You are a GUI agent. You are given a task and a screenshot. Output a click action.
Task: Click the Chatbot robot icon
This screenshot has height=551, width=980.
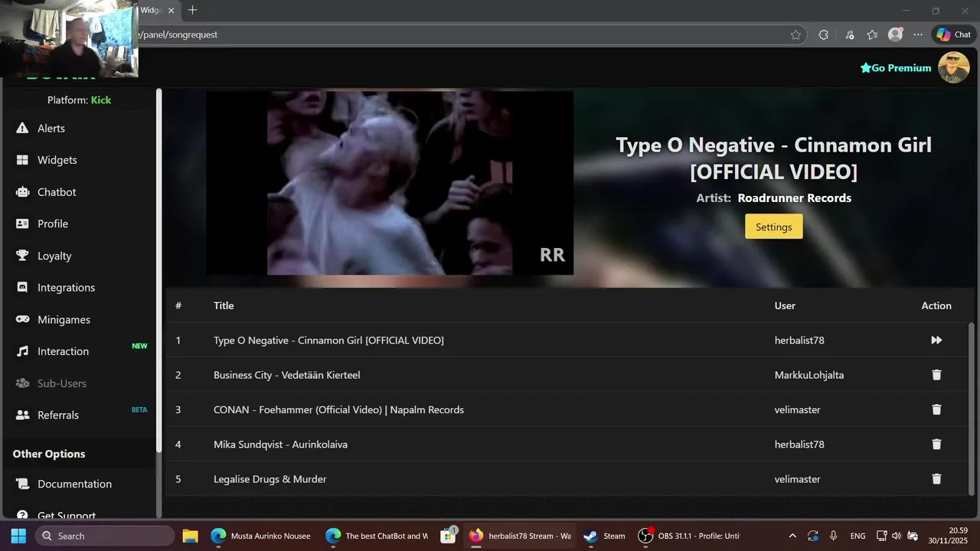point(22,192)
